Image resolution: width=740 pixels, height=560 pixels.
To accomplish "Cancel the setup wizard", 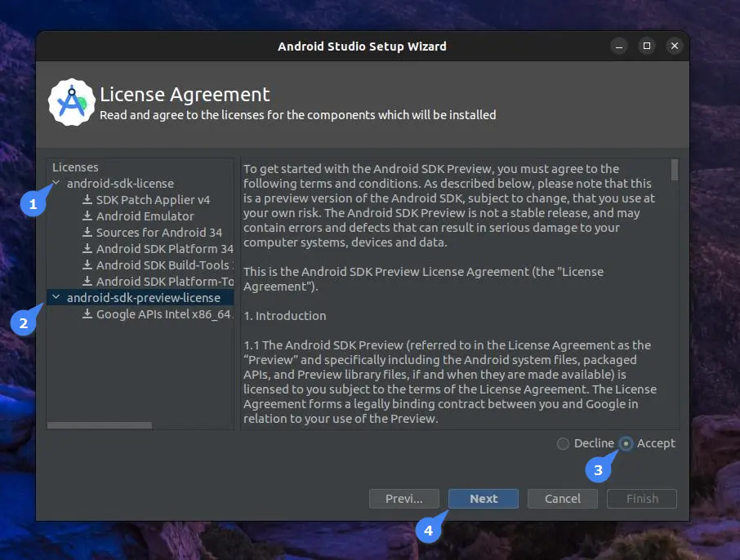I will tap(563, 499).
